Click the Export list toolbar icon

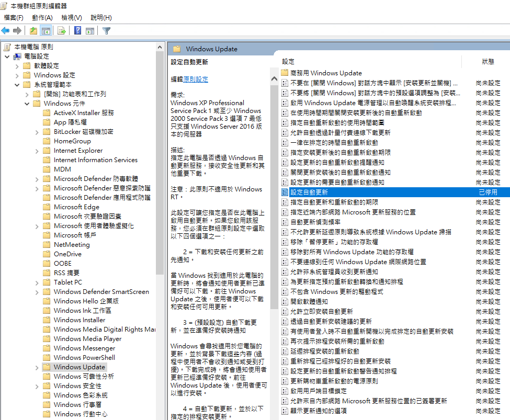(62, 30)
